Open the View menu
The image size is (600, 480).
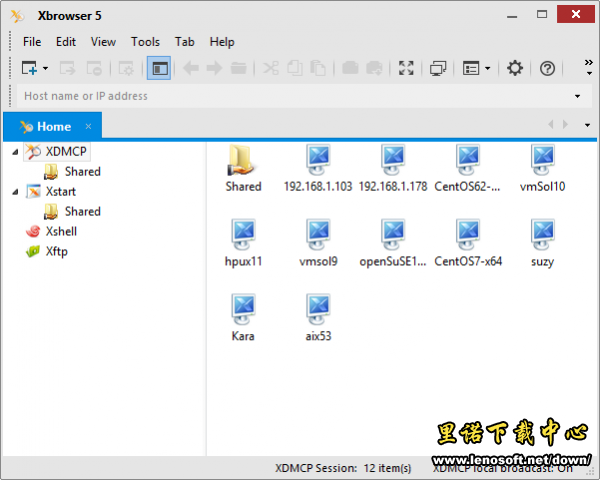click(x=103, y=42)
